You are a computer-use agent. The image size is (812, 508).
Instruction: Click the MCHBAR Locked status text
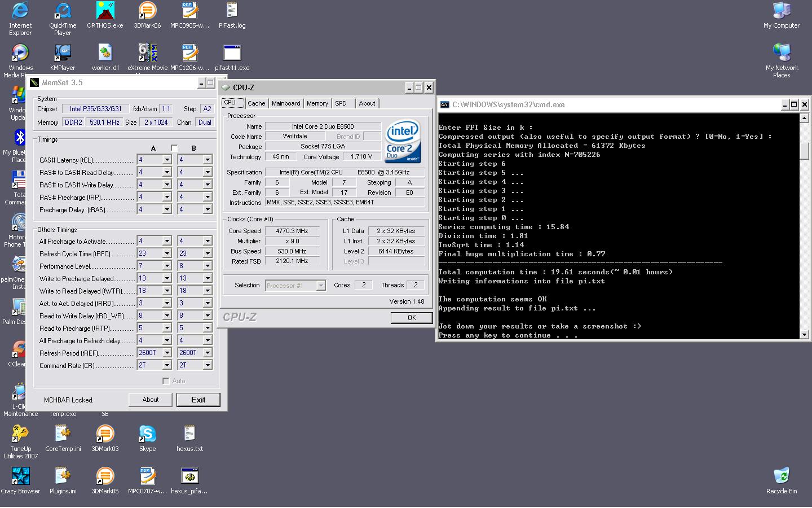point(69,400)
